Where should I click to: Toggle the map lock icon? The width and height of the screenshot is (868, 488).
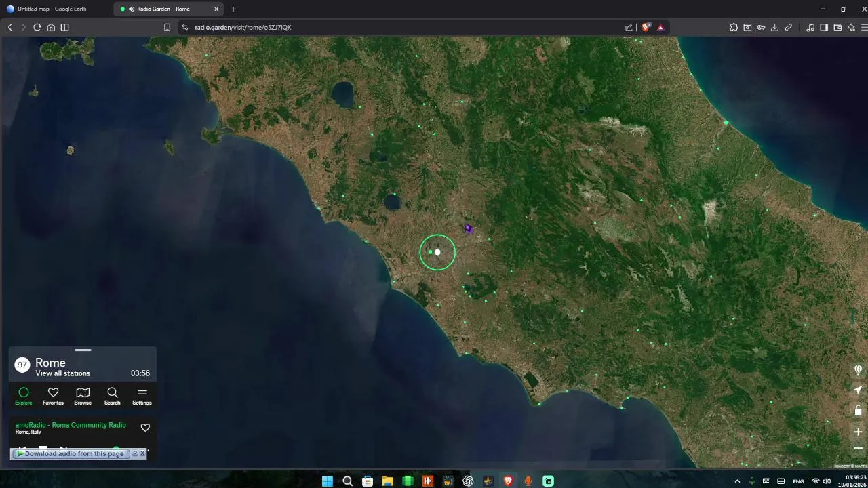pyautogui.click(x=858, y=410)
